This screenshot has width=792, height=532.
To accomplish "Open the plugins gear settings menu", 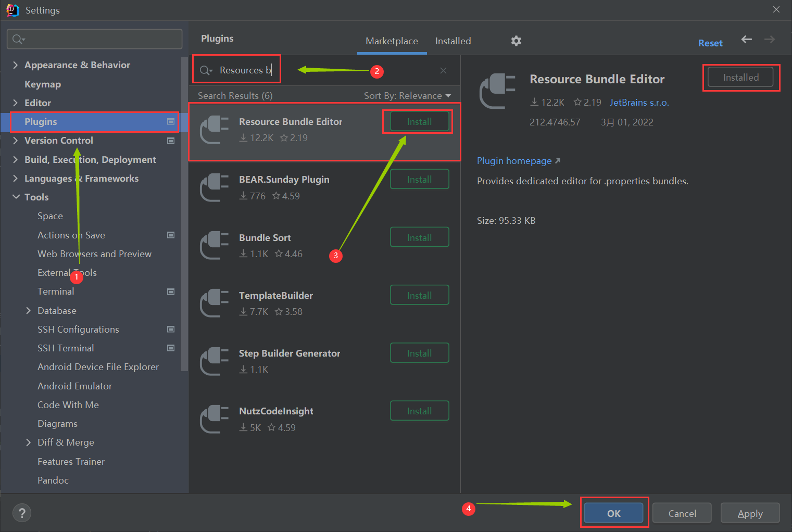I will 516,41.
